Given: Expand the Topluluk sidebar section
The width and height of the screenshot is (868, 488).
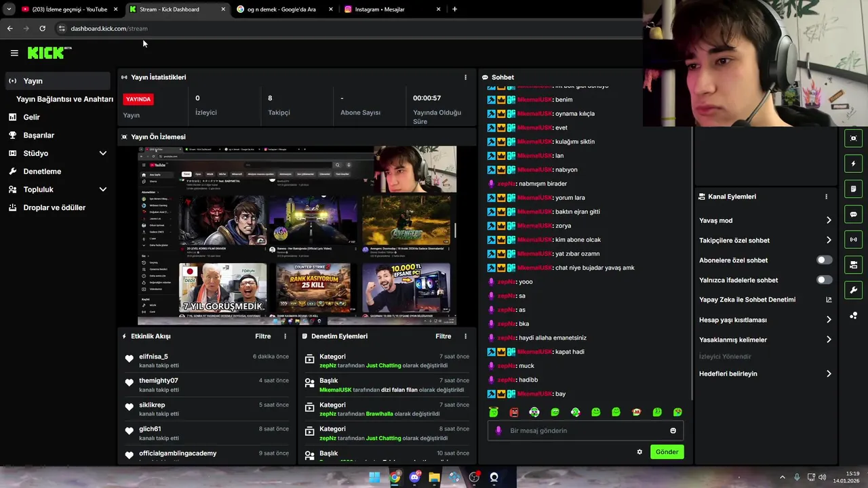Looking at the screenshot, I should (102, 190).
